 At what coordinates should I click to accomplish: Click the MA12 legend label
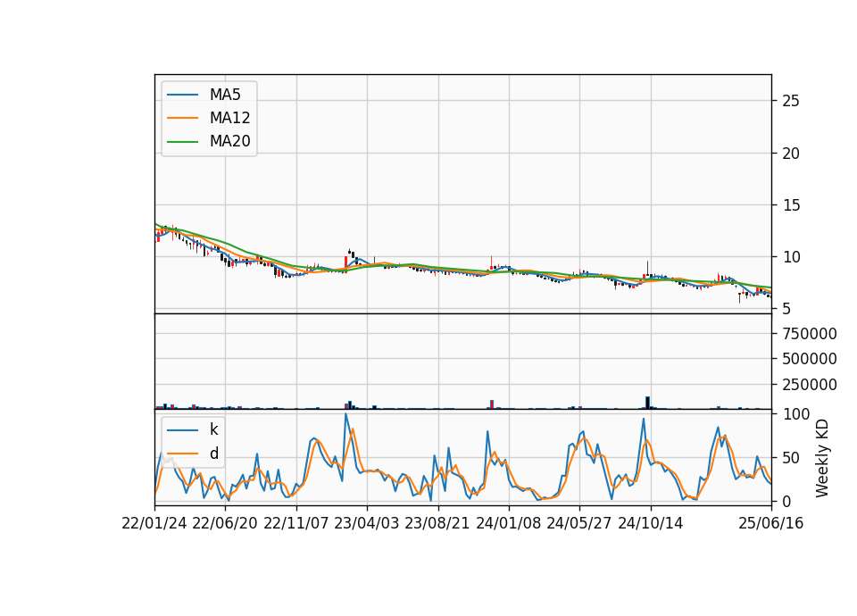tap(229, 118)
